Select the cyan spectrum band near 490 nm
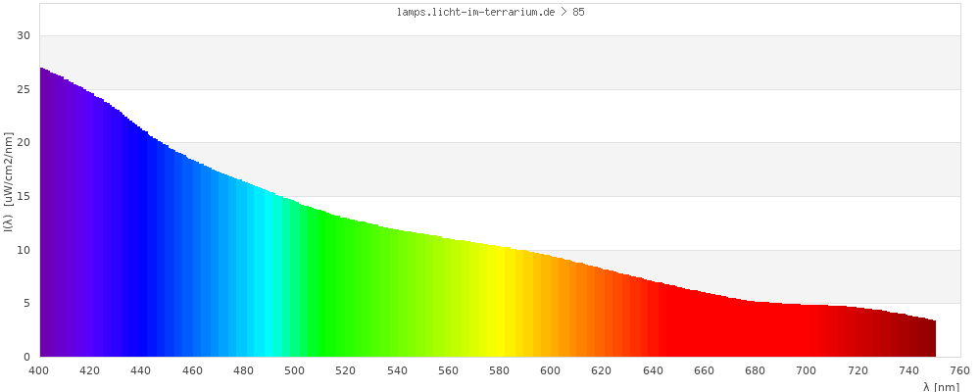 point(269,274)
